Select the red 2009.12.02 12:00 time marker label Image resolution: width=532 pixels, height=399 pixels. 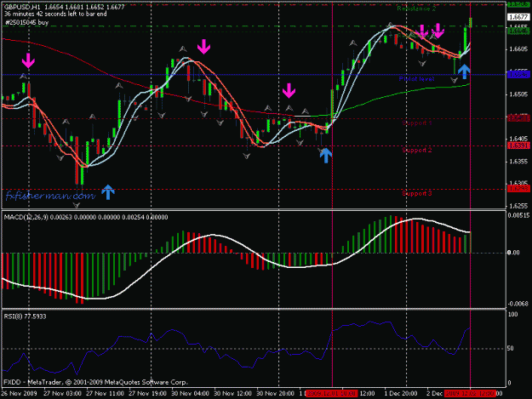point(470,394)
